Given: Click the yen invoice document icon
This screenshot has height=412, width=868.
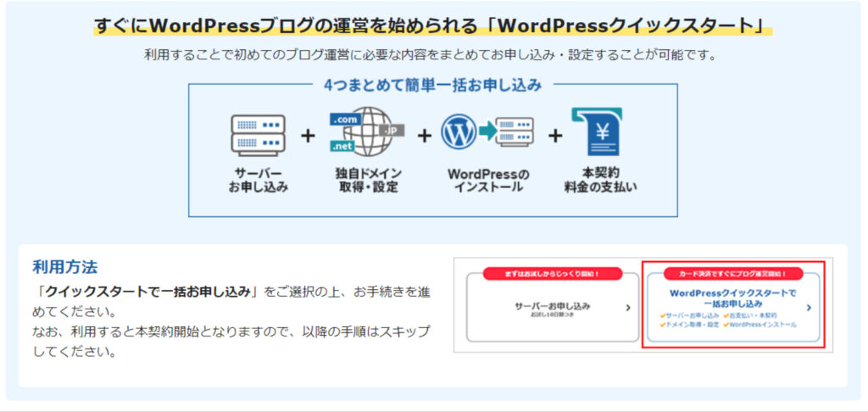Looking at the screenshot, I should (597, 131).
